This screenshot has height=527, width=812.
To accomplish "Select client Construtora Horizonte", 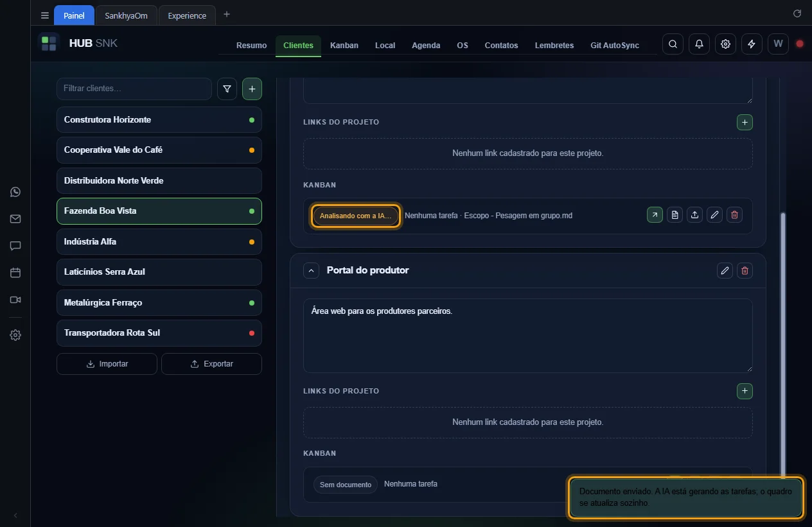I will (159, 119).
